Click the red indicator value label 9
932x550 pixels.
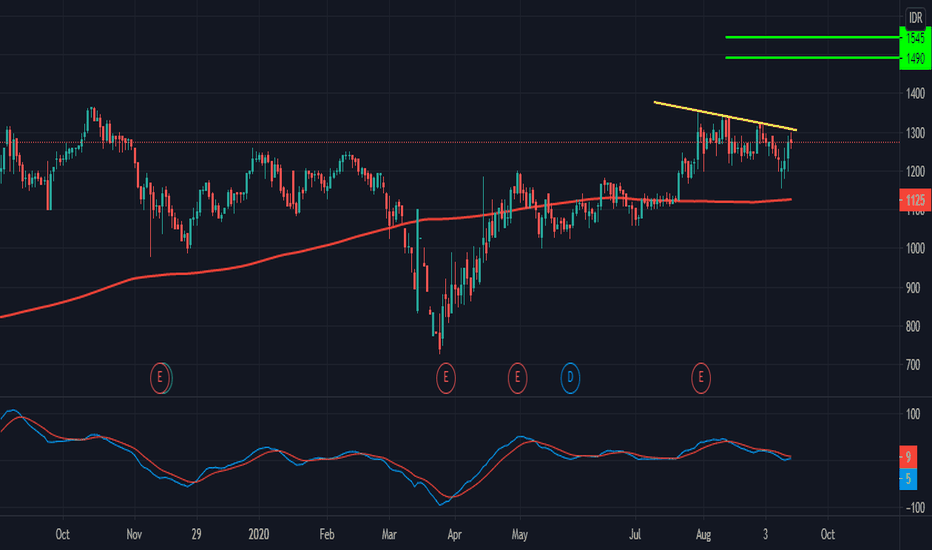(908, 457)
